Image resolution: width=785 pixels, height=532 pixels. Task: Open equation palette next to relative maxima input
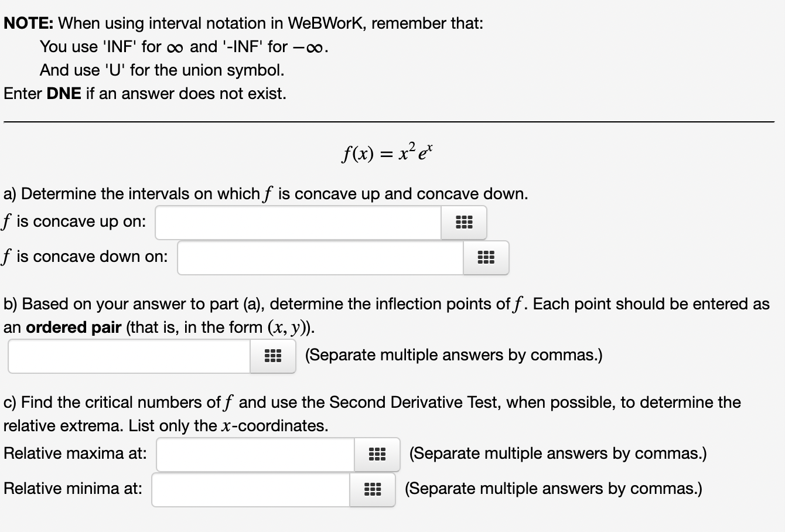(x=377, y=454)
